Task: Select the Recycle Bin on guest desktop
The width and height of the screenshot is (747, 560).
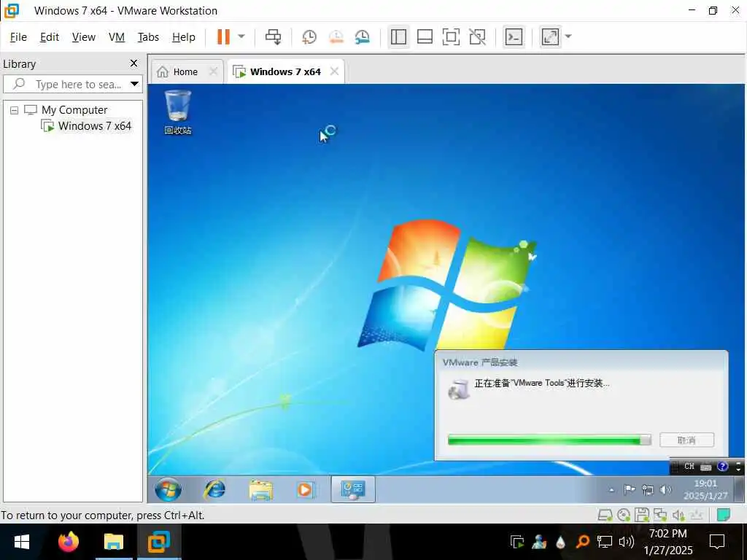Action: click(x=178, y=112)
